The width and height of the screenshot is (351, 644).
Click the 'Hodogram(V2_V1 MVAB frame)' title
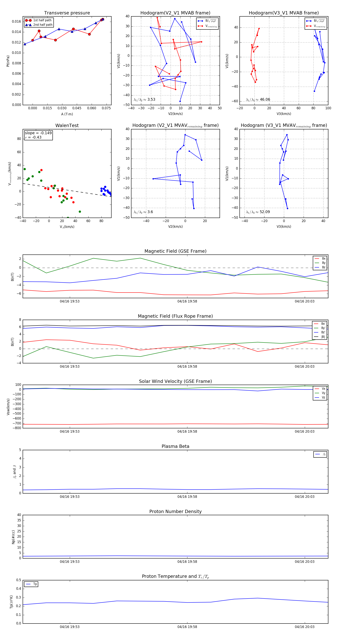click(x=175, y=13)
